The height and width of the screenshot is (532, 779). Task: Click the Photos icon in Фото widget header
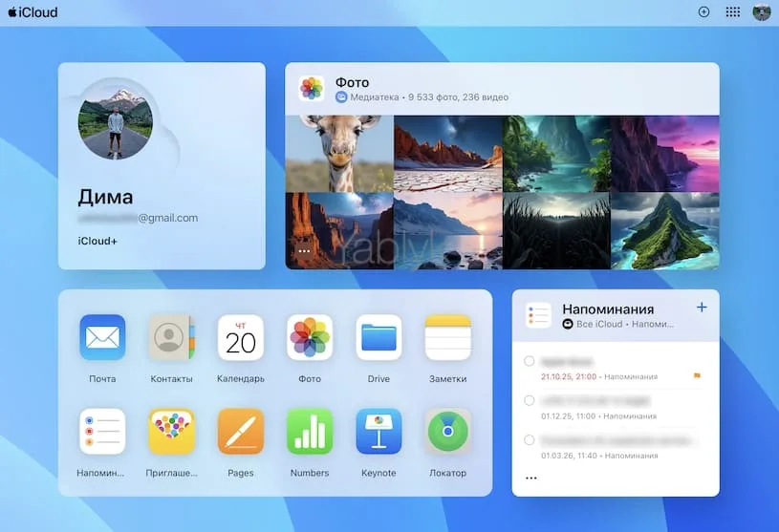tap(312, 88)
